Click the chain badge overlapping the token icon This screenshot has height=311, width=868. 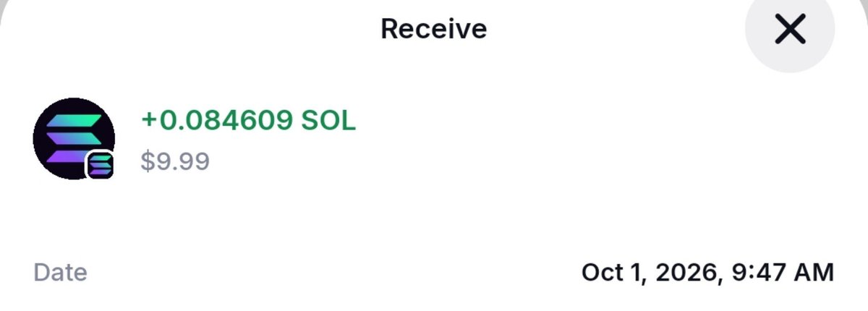click(101, 165)
